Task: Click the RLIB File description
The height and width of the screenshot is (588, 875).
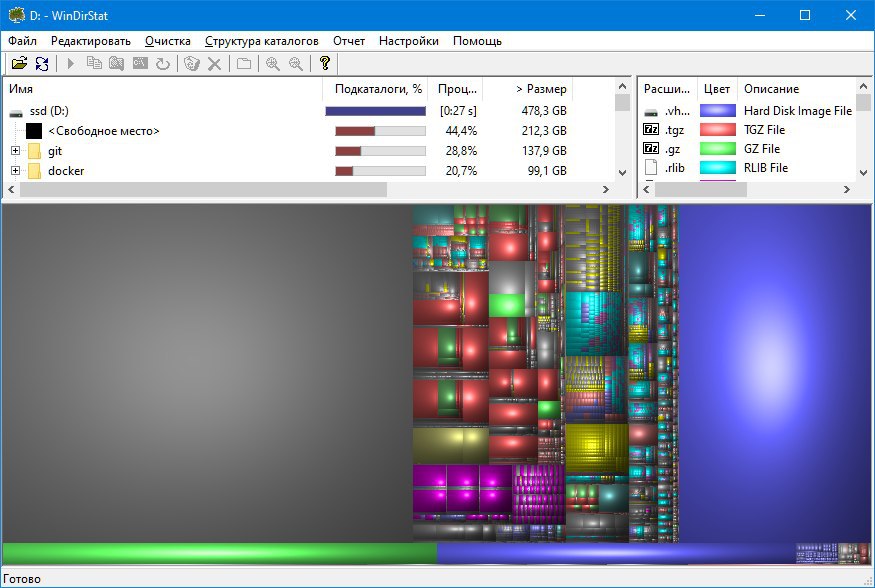Action: (x=766, y=168)
